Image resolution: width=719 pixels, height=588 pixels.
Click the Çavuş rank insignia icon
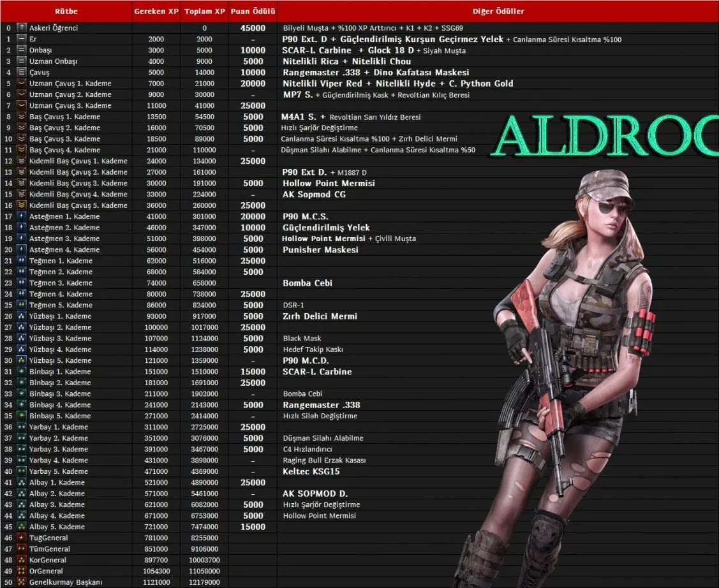22,73
